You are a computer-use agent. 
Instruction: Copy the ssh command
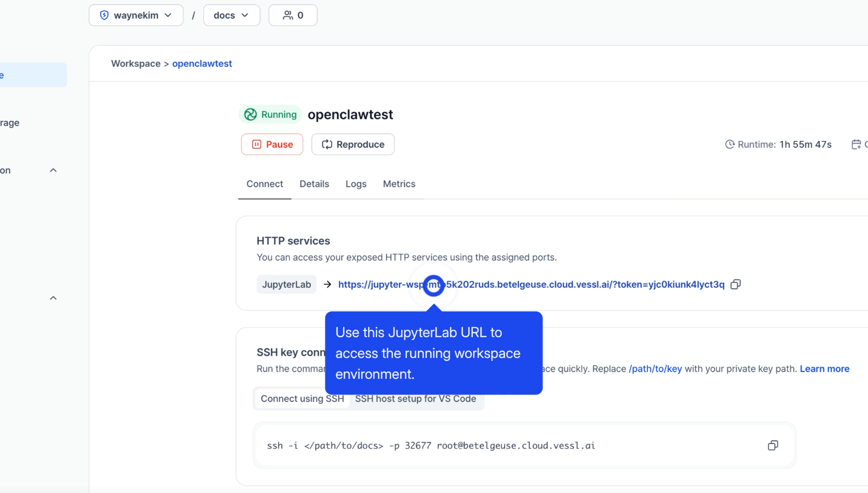773,445
